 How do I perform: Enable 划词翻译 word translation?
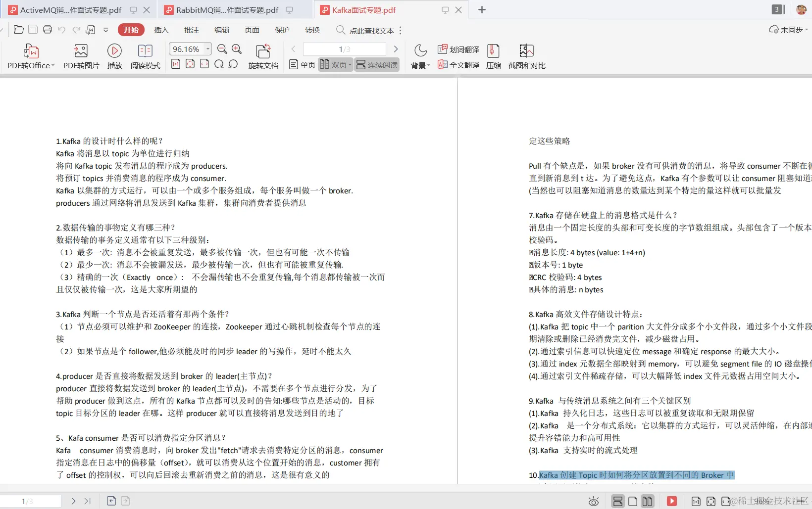[457, 49]
